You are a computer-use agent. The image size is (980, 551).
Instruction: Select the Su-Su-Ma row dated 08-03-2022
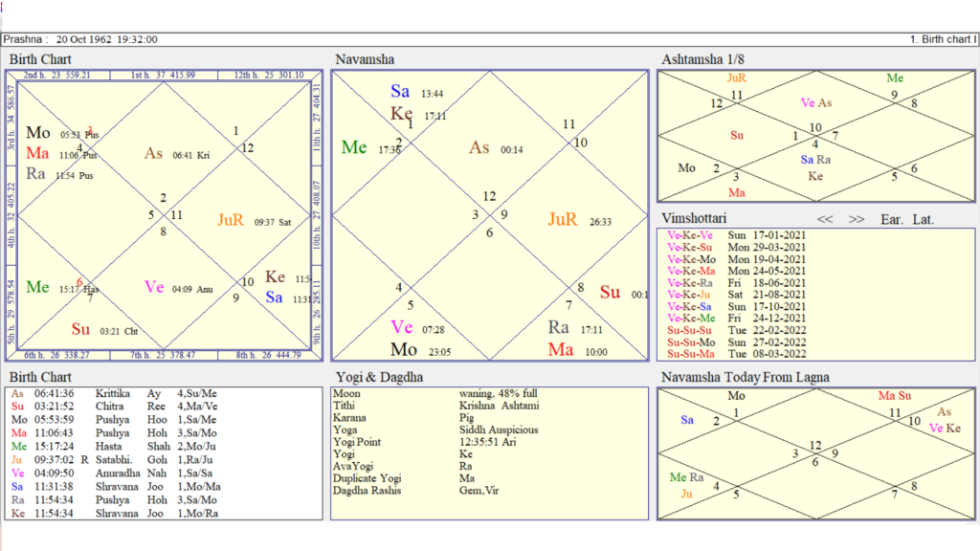tap(736, 354)
